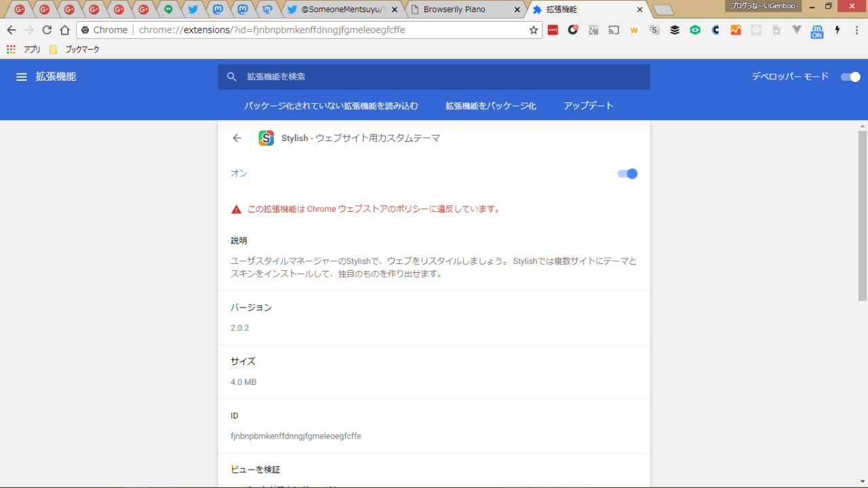
Task: Click パッケージ化されていない拡張機能を読み込む
Action: pos(331,106)
